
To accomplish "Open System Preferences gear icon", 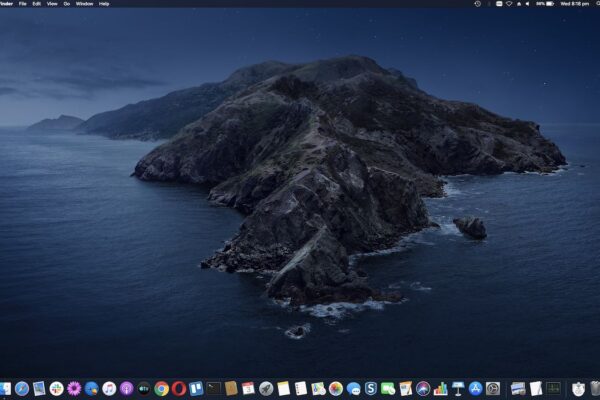I will [493, 389].
